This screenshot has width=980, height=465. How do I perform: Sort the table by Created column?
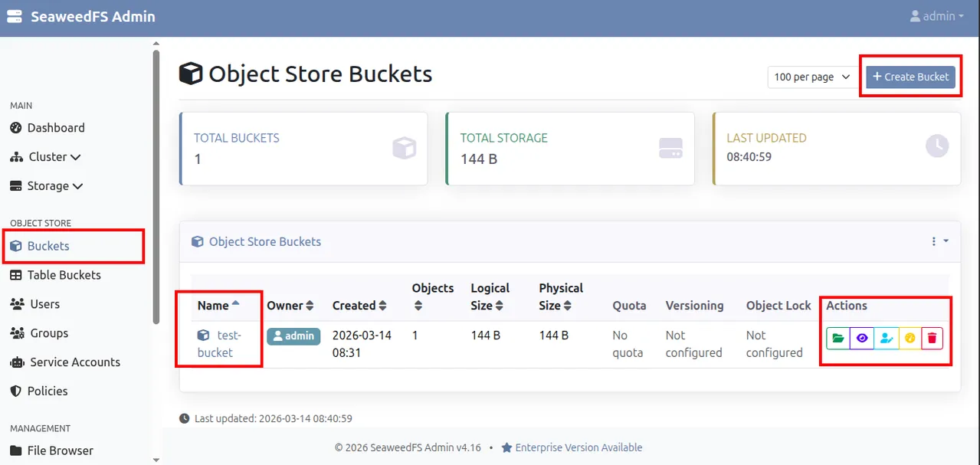click(x=359, y=306)
